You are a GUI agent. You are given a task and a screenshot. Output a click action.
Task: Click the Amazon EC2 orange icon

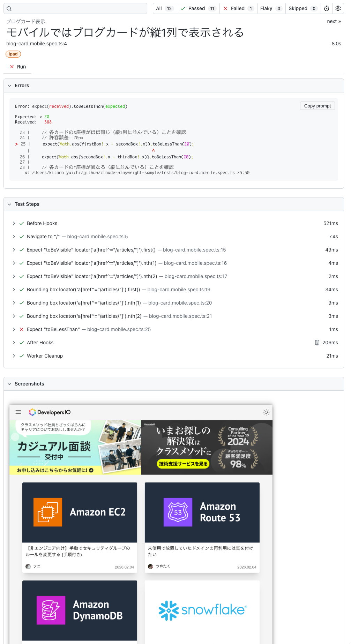point(48,512)
